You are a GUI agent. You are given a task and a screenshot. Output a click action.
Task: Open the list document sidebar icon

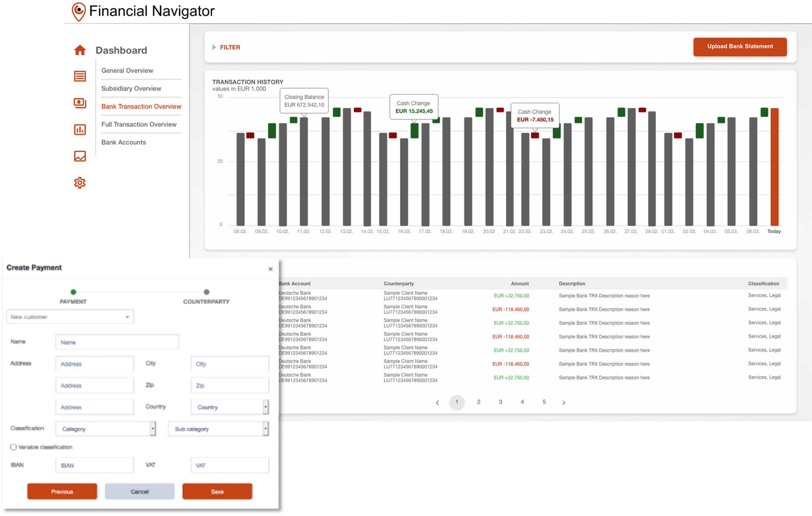(x=80, y=76)
